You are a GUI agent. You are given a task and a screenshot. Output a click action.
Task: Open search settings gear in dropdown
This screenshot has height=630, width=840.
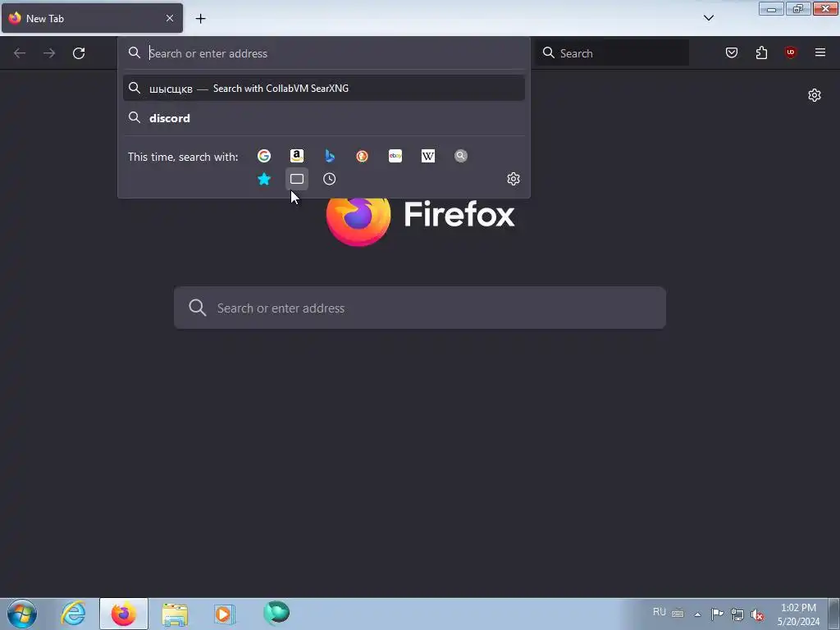coord(514,179)
